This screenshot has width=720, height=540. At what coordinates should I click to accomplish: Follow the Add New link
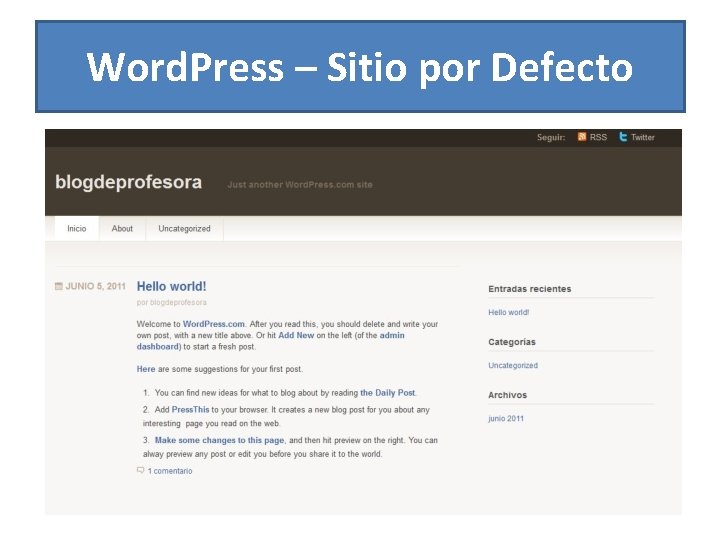pos(296,335)
